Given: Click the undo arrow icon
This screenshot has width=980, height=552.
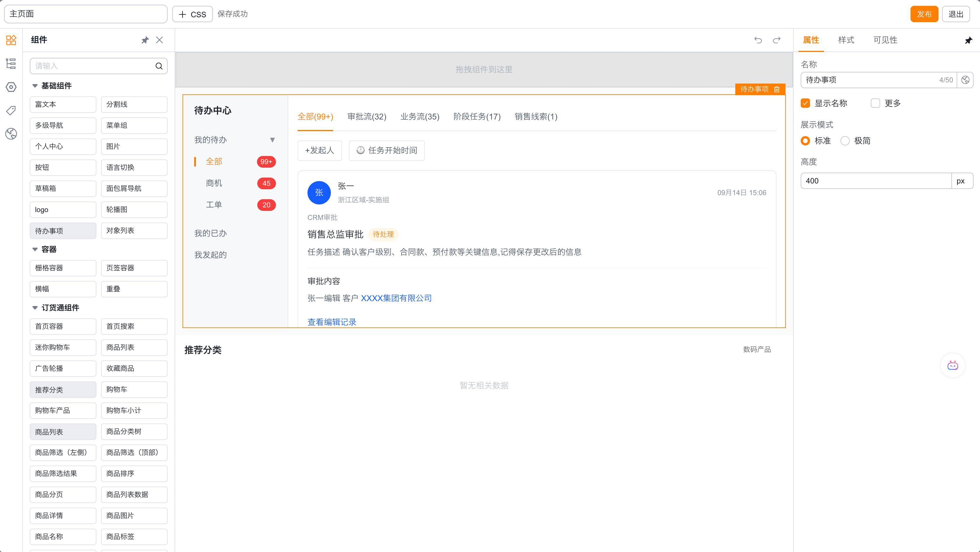Looking at the screenshot, I should (x=758, y=40).
